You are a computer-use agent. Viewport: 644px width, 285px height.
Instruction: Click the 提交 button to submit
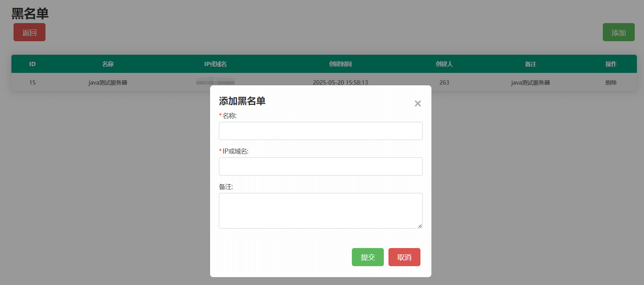pos(367,257)
